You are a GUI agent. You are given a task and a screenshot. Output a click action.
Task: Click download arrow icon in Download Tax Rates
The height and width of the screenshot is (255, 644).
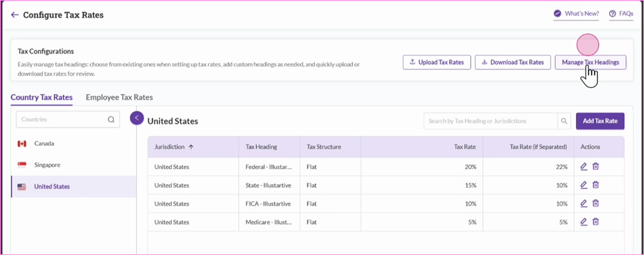coord(484,62)
